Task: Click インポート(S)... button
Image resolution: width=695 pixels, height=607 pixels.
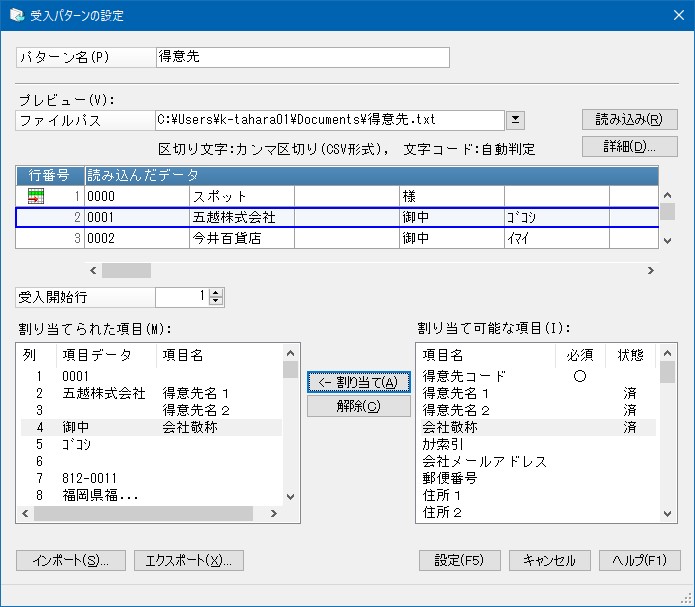Action: pyautogui.click(x=70, y=560)
